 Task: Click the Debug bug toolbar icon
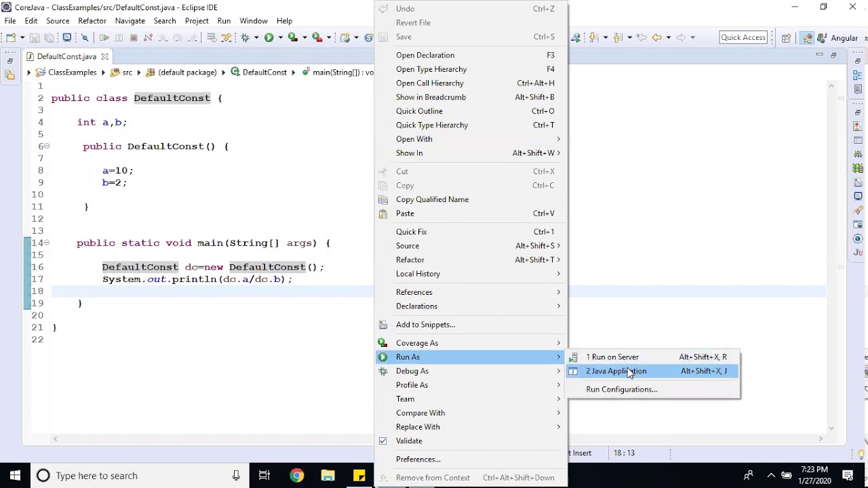[x=245, y=37]
